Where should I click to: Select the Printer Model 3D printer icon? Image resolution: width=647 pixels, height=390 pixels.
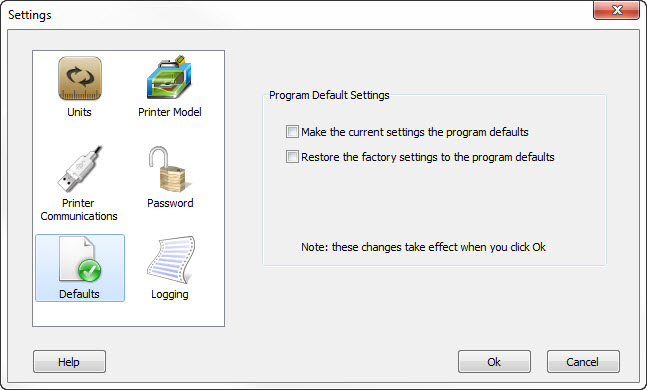[x=169, y=77]
